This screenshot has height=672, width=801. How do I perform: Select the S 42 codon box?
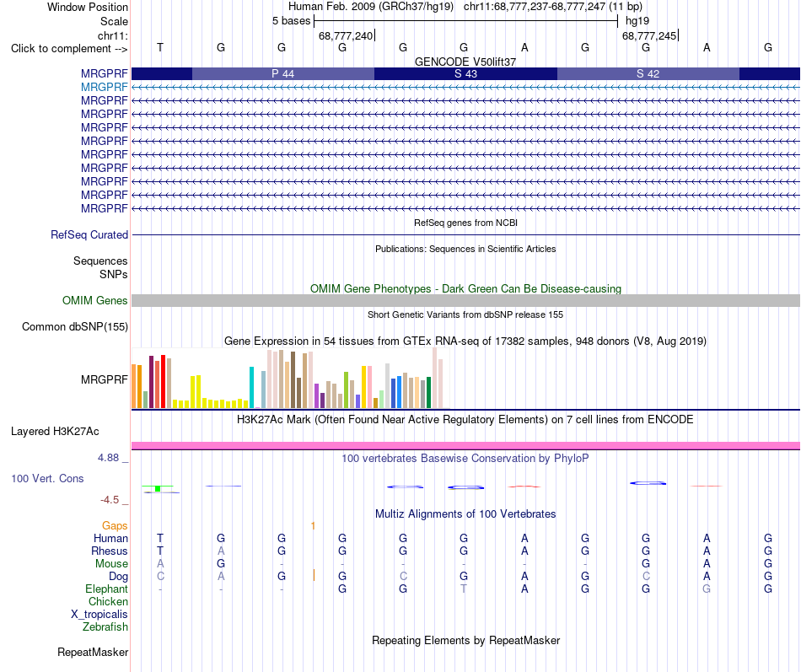pyautogui.click(x=648, y=73)
